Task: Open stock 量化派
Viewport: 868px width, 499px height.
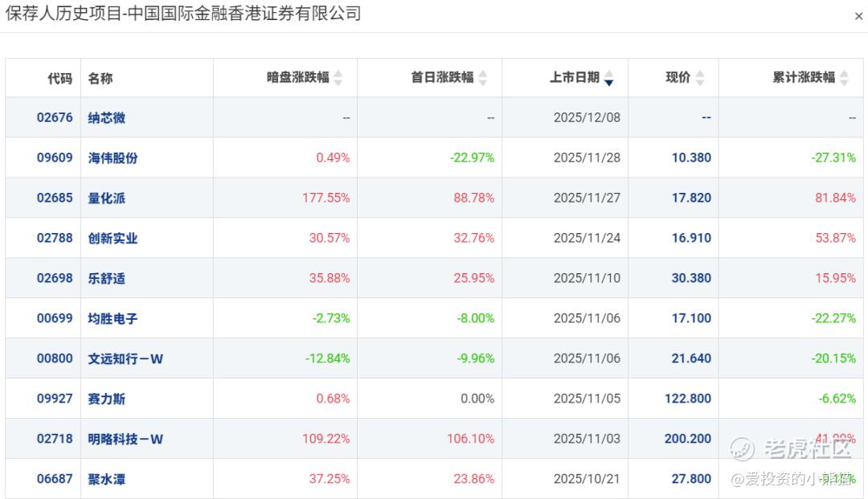Action: point(106,198)
